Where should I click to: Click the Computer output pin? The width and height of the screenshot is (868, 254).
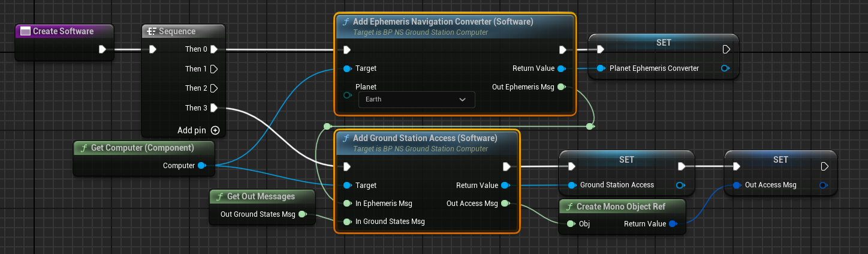202,166
